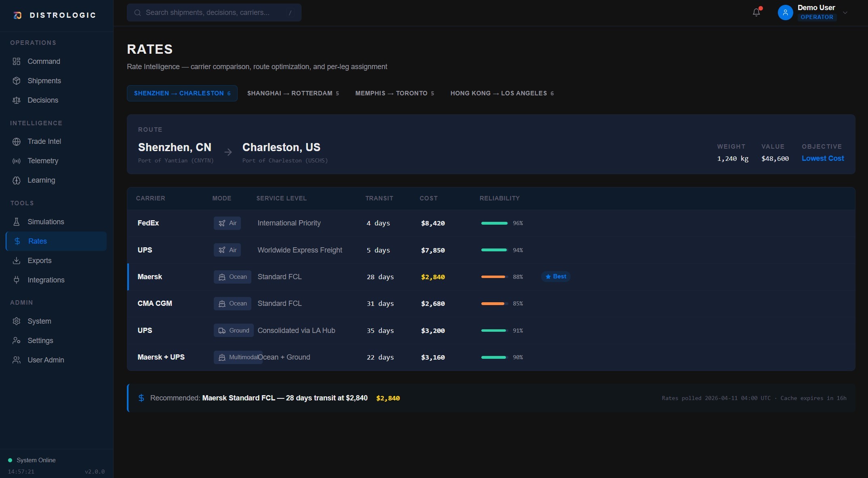Click the Integrations plug icon
The height and width of the screenshot is (478, 868).
point(17,280)
